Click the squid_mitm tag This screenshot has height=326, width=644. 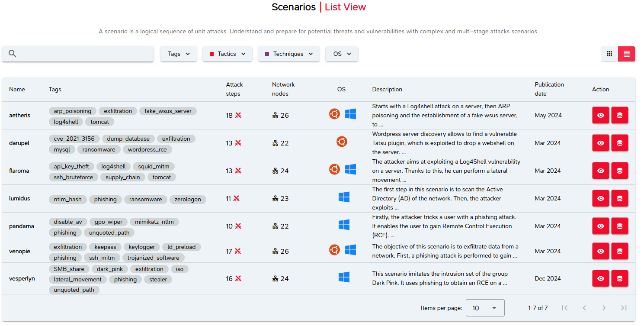(154, 166)
